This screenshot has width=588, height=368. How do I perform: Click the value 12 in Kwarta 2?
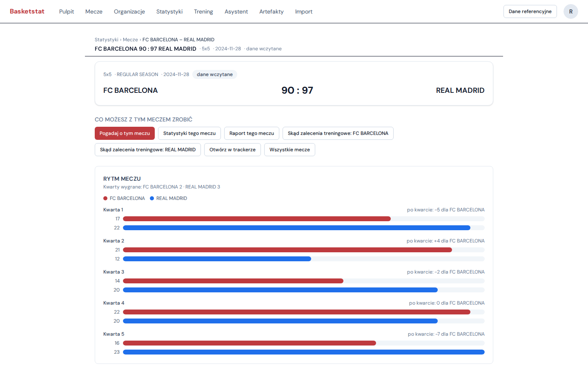coord(118,259)
